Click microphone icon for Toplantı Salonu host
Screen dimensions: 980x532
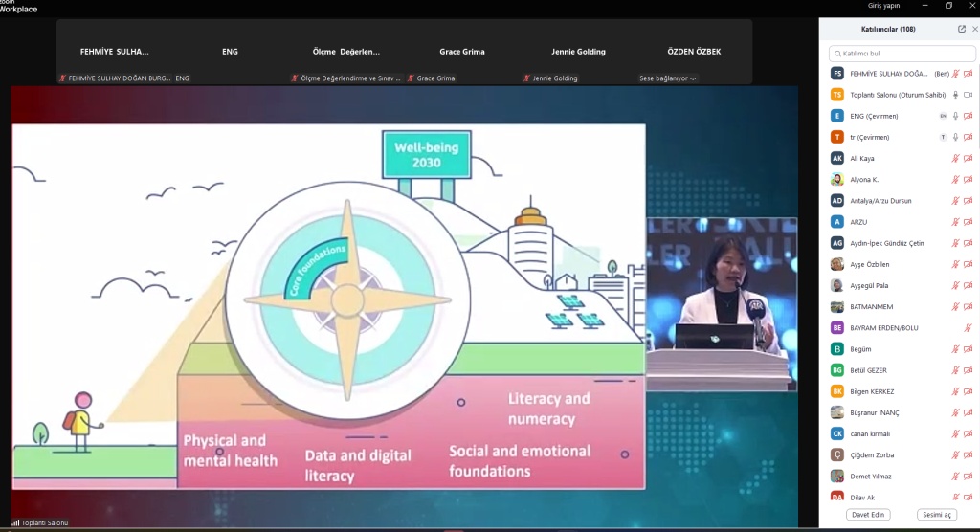coord(955,95)
